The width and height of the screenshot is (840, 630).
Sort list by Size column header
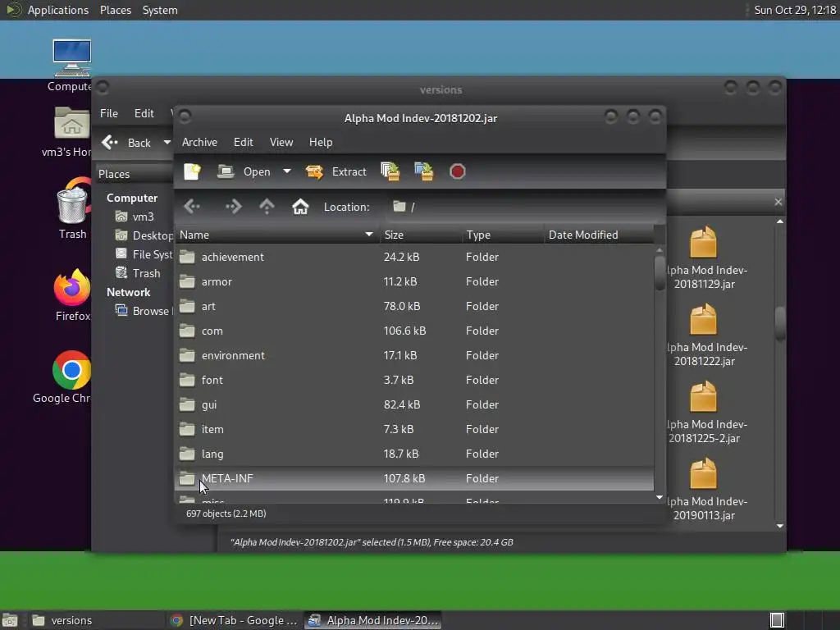[421, 235]
